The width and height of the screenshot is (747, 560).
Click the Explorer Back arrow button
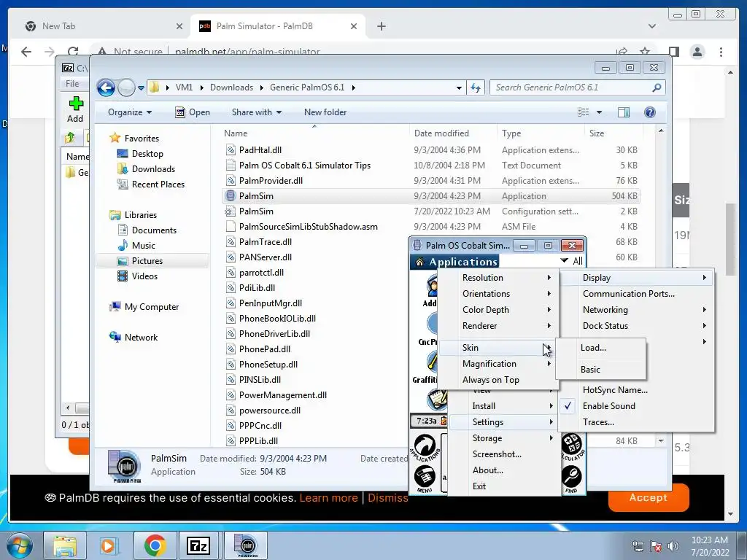[x=106, y=87]
